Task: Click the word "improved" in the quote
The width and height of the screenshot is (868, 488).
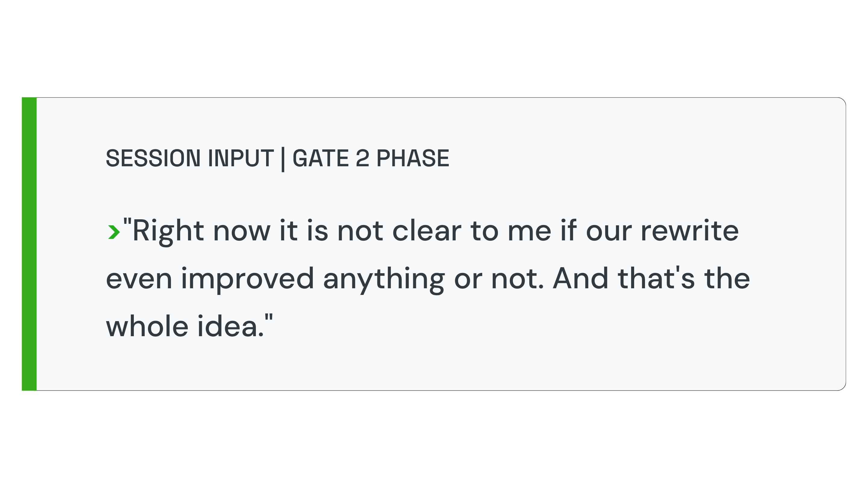Action: tap(248, 280)
